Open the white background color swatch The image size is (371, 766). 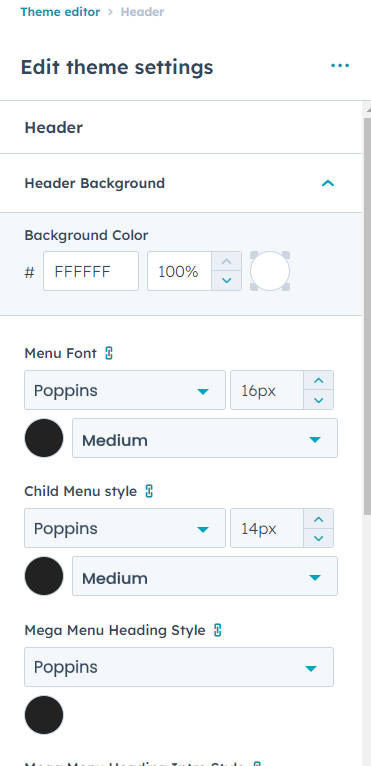270,271
